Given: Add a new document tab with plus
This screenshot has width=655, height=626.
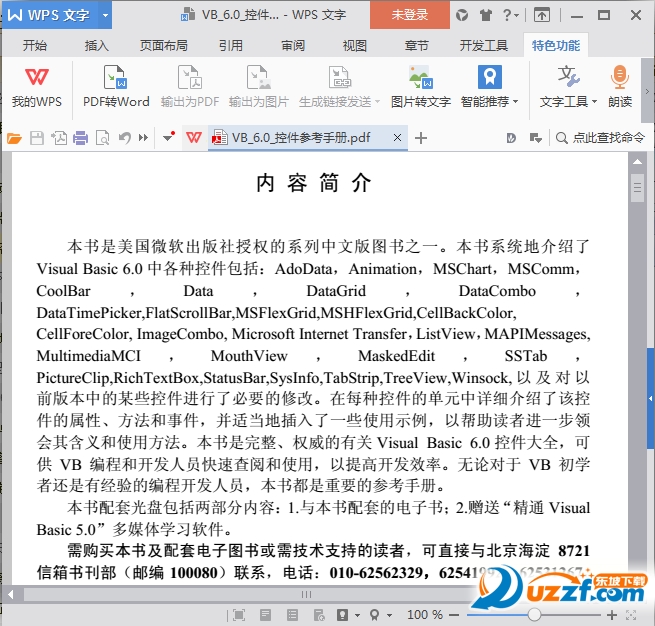Looking at the screenshot, I should [x=421, y=138].
